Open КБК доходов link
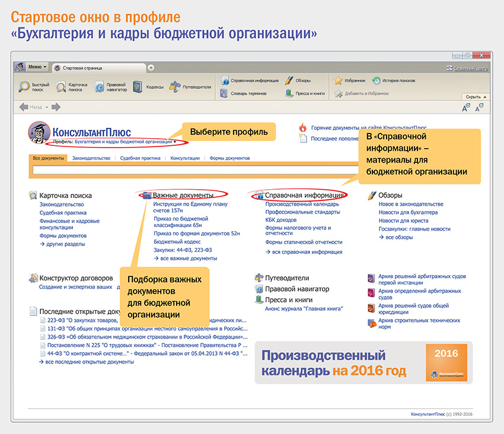The height and width of the screenshot is (434, 504). coord(281,220)
